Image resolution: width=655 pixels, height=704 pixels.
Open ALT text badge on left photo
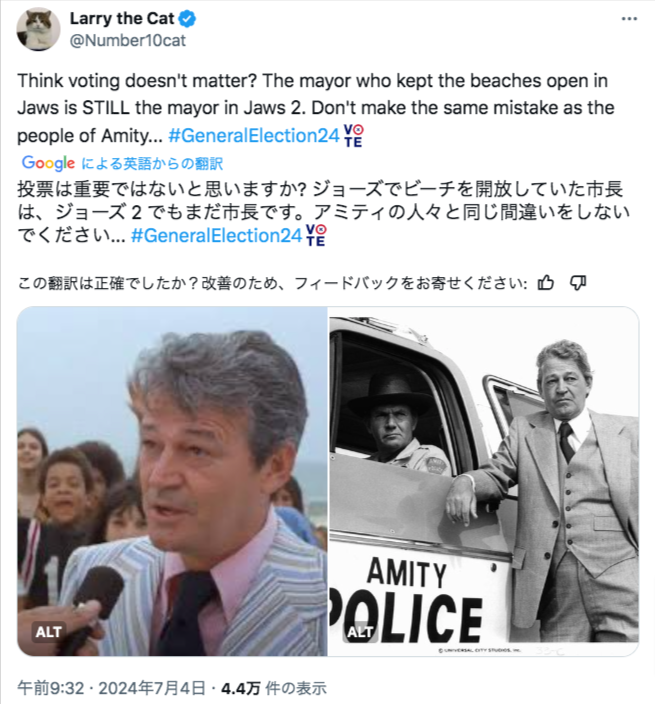click(x=48, y=632)
